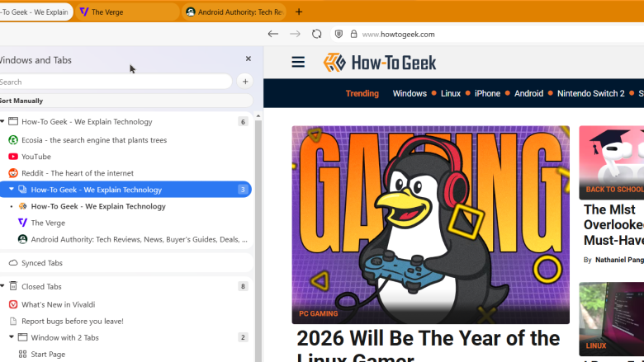This screenshot has height=362, width=644.
Task: Click the Synced Tabs cloud item
Action: click(x=41, y=263)
